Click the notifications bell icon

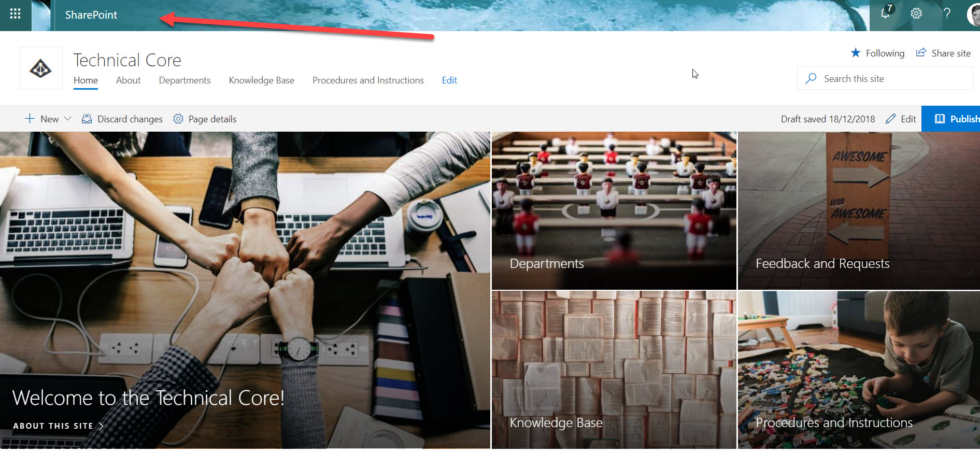tap(886, 13)
